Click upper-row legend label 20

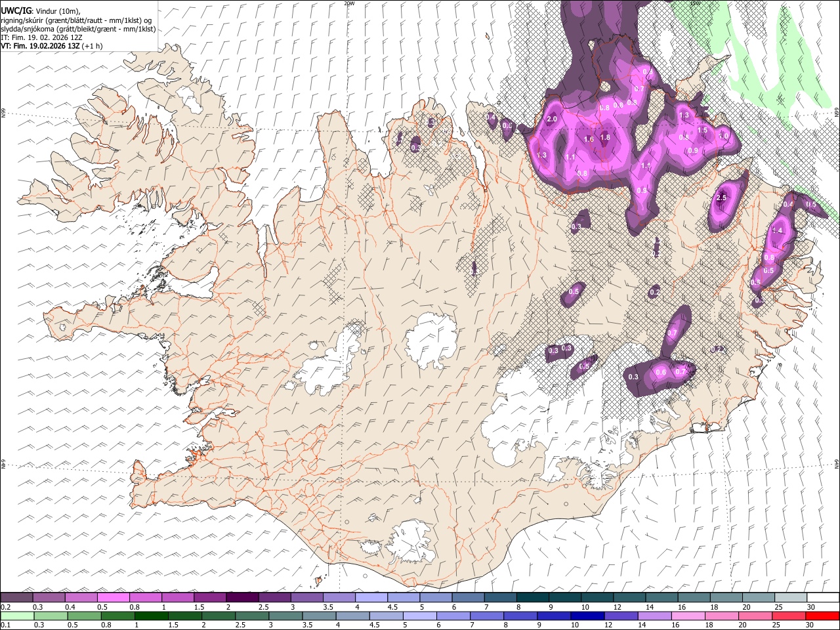point(746,607)
